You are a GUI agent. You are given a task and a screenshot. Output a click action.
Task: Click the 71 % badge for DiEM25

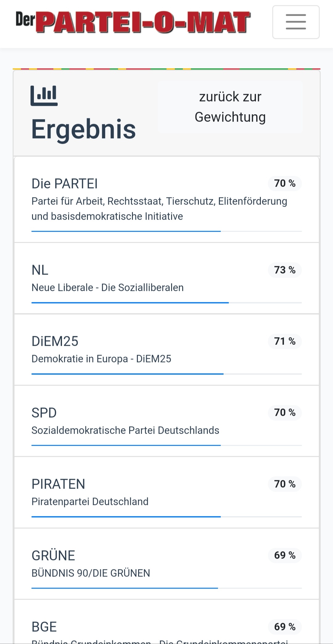[x=285, y=341]
